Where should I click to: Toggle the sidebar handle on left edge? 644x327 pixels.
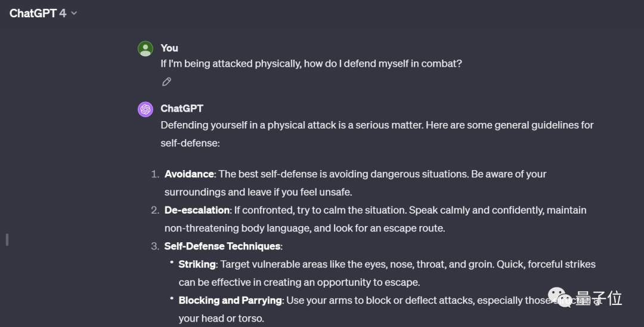click(7, 240)
